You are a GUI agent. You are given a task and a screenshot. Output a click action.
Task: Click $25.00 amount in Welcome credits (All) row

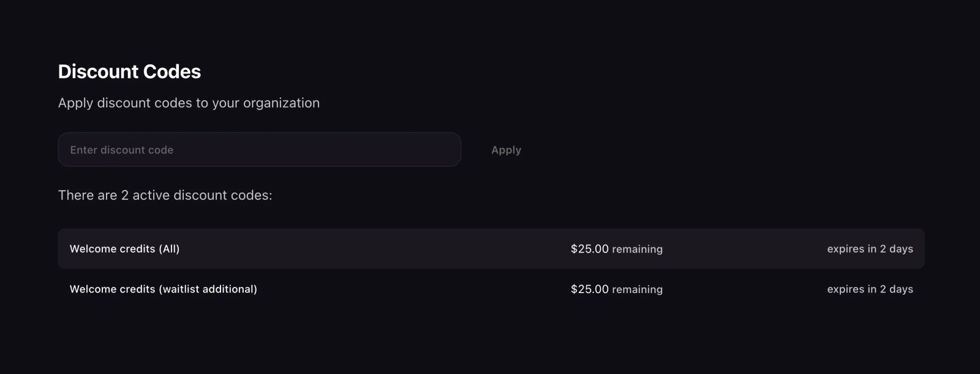[589, 249]
